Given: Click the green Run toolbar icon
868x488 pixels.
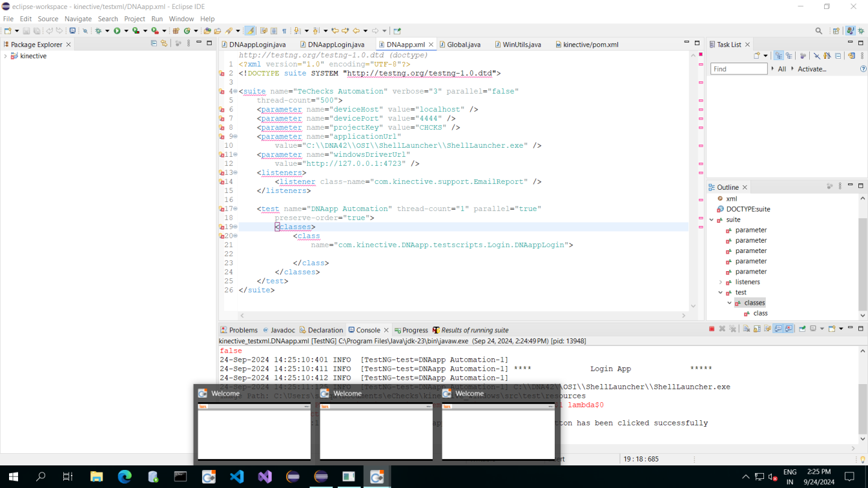Looking at the screenshot, I should 117,30.
